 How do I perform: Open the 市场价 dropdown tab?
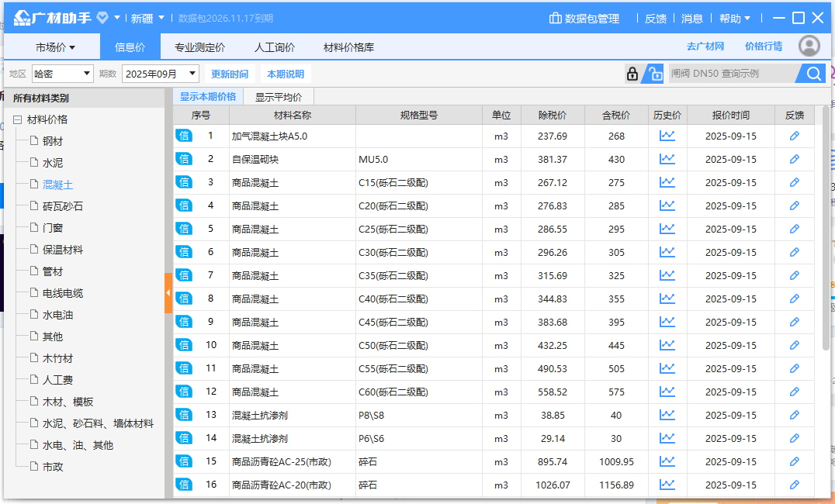pyautogui.click(x=55, y=47)
